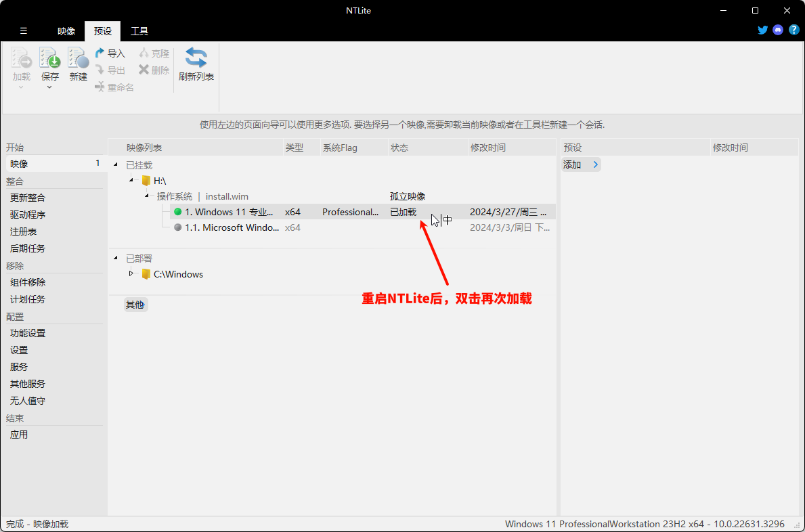Sort by 系统Flag column header

pyautogui.click(x=354, y=148)
